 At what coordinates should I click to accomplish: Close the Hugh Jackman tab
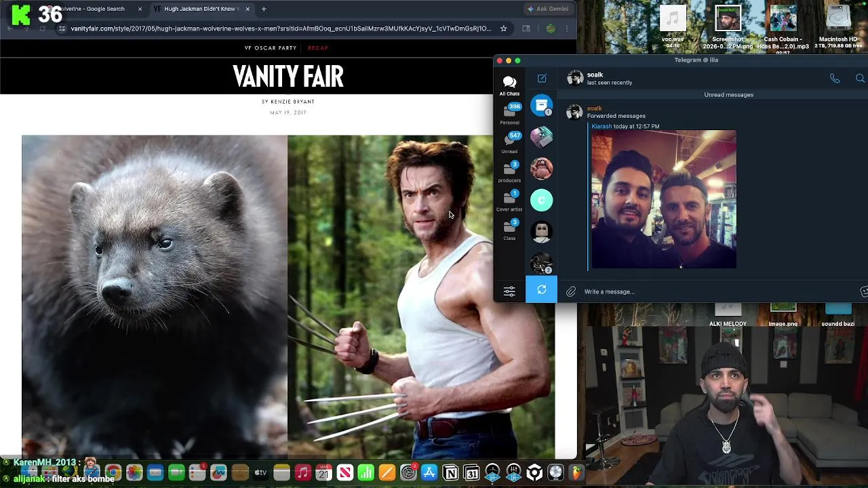click(248, 9)
